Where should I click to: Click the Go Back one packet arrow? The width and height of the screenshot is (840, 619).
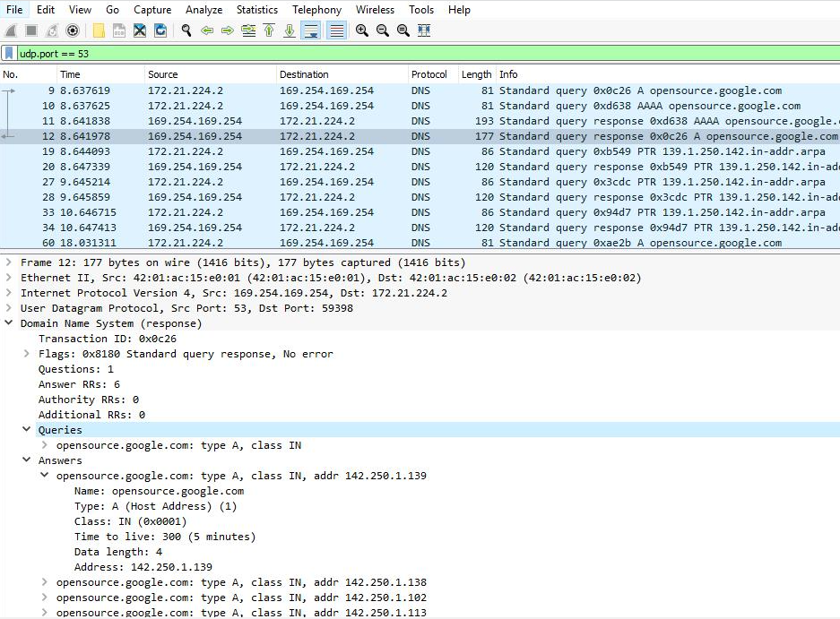[x=208, y=30]
